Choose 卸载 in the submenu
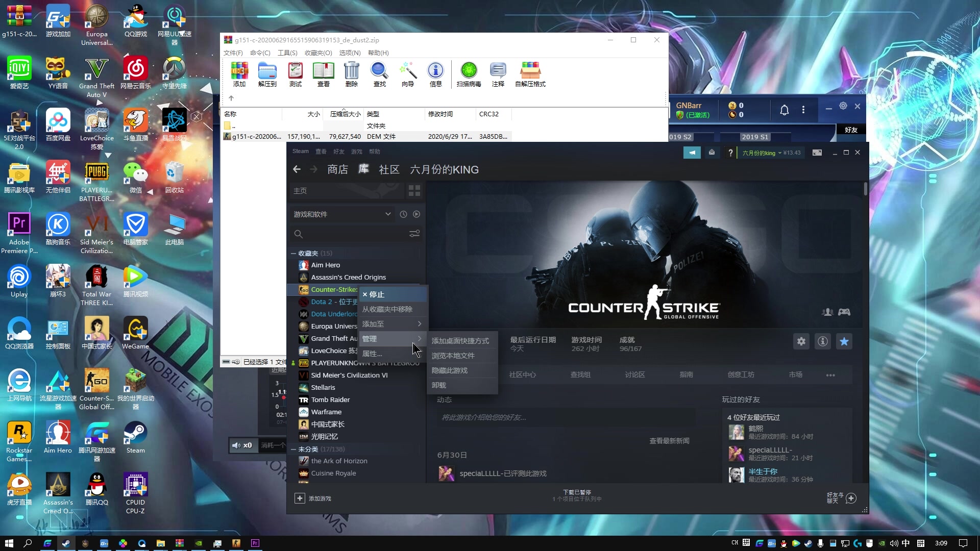 pyautogui.click(x=462, y=385)
